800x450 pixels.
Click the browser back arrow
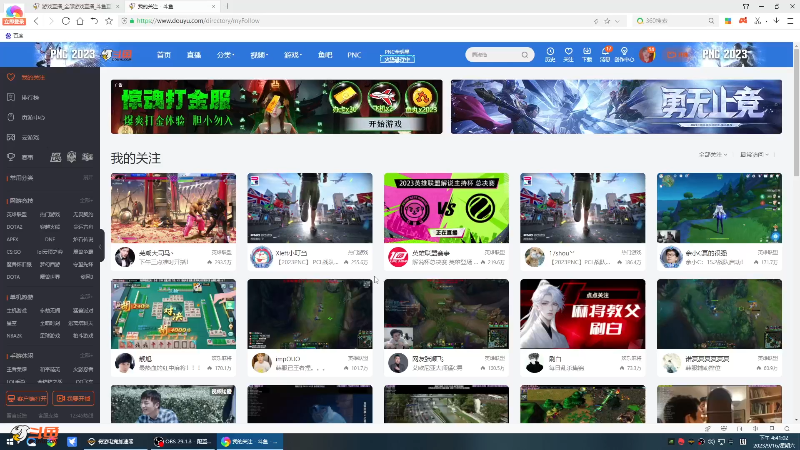[36, 21]
